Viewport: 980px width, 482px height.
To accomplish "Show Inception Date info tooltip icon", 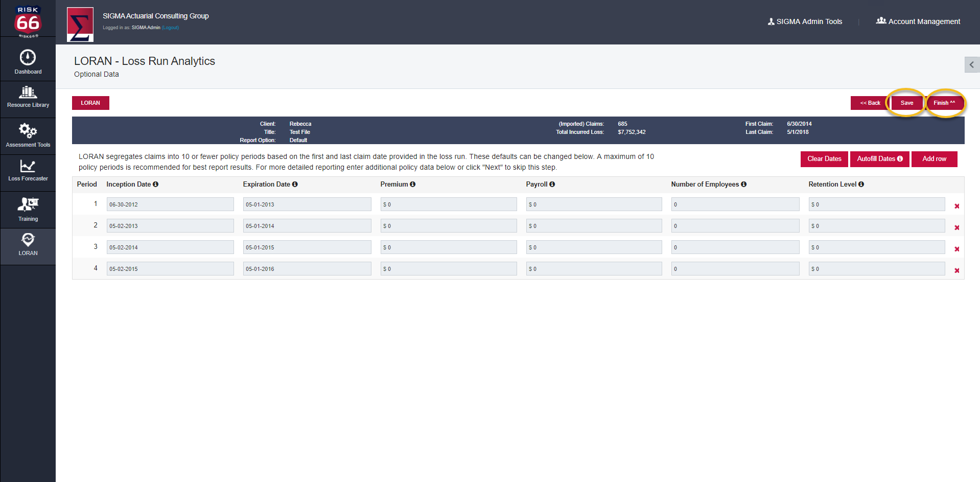I will pos(155,185).
